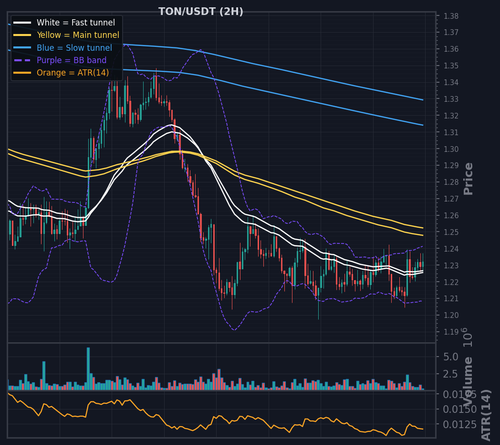The width and height of the screenshot is (500, 445).
Task: Click the 2.5 volume axis label
Action: (451, 374)
